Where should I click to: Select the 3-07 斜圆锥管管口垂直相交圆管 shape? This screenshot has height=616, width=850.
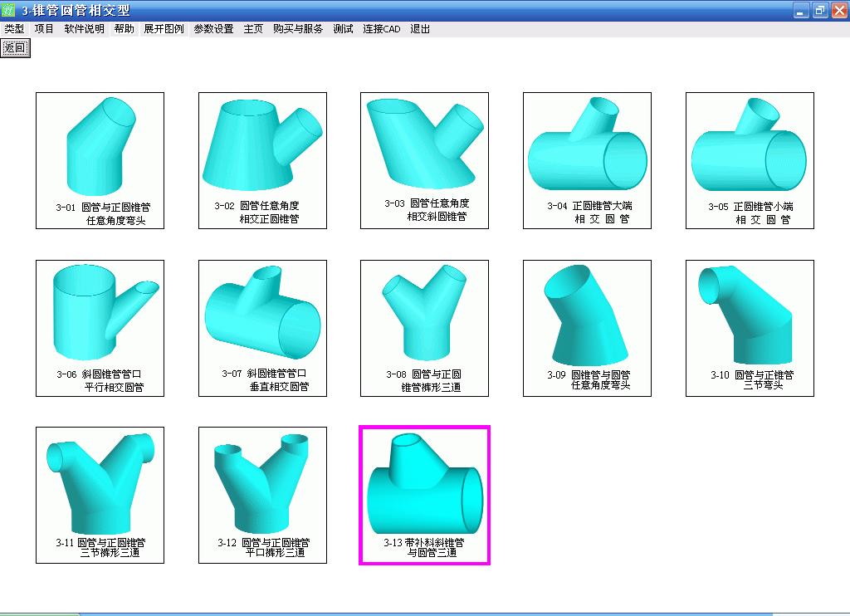[x=262, y=328]
